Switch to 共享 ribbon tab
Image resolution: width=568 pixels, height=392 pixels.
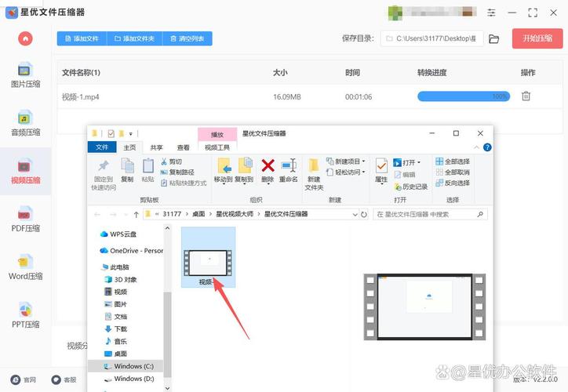pos(156,147)
